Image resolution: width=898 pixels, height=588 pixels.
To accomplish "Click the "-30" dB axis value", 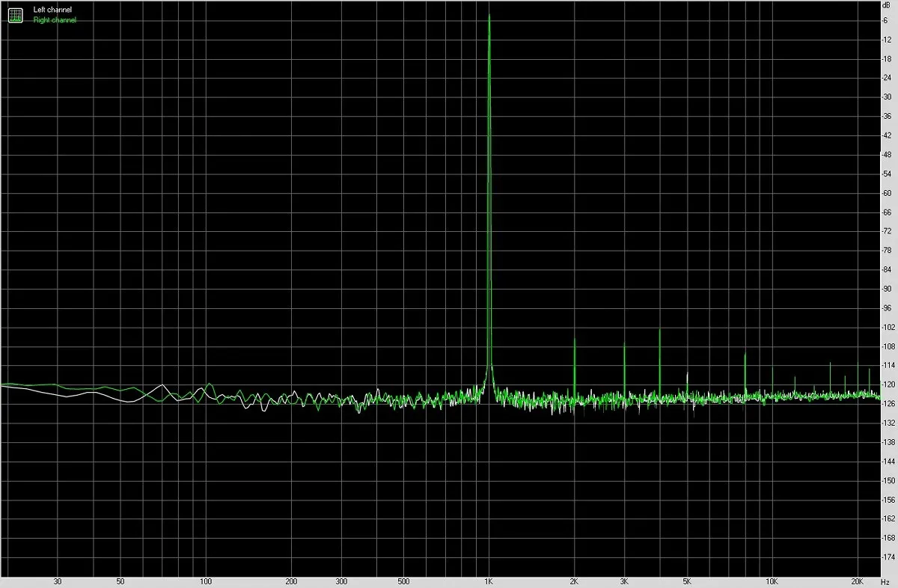I will [x=888, y=97].
